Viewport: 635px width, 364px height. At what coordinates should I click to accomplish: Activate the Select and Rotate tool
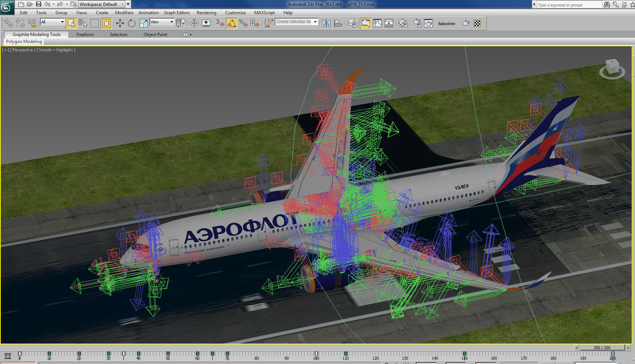tap(132, 23)
